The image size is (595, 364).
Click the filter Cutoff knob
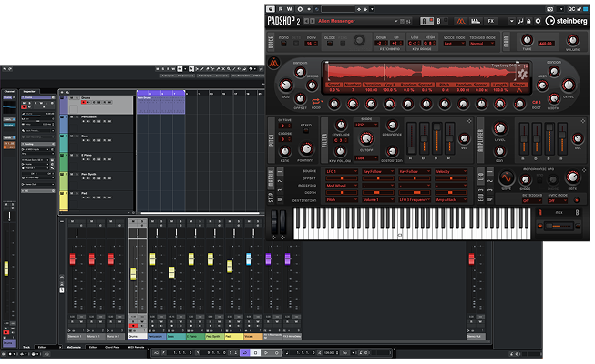[366, 138]
